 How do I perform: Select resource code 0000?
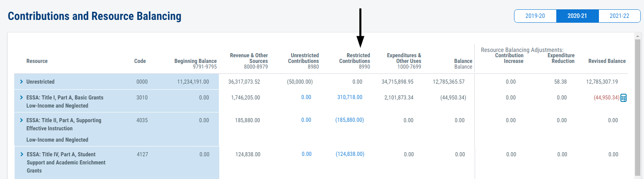click(142, 82)
